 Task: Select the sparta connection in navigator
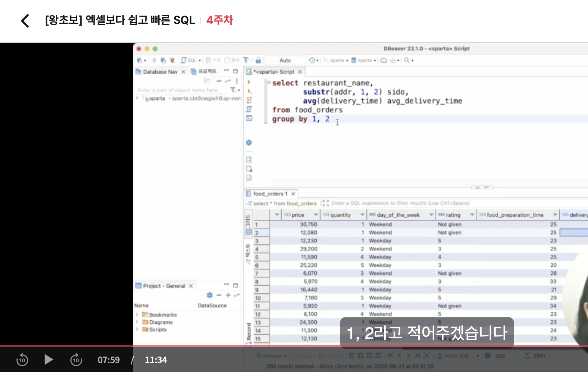(157, 98)
